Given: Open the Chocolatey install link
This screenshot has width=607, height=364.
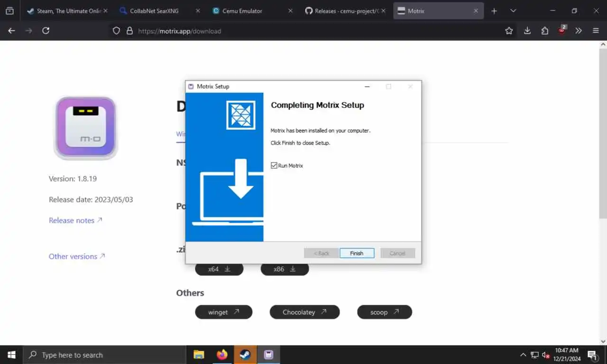Looking at the screenshot, I should point(304,312).
